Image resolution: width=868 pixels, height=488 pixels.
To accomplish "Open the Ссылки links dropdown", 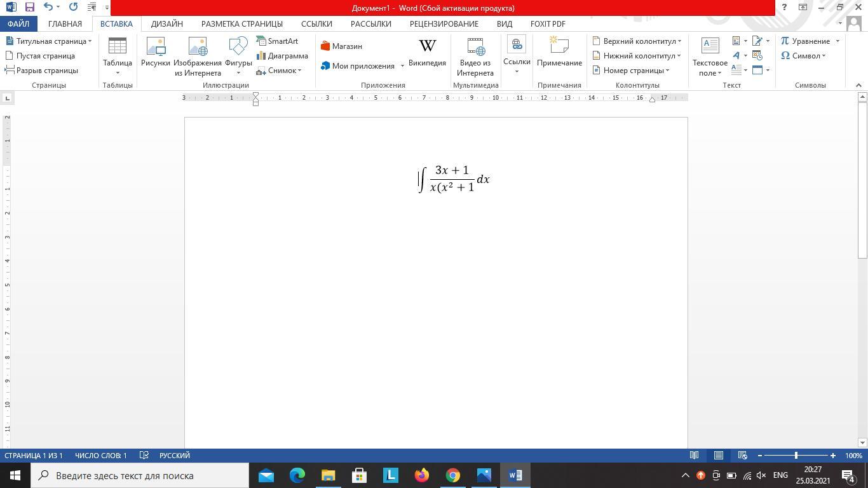I will [x=517, y=56].
